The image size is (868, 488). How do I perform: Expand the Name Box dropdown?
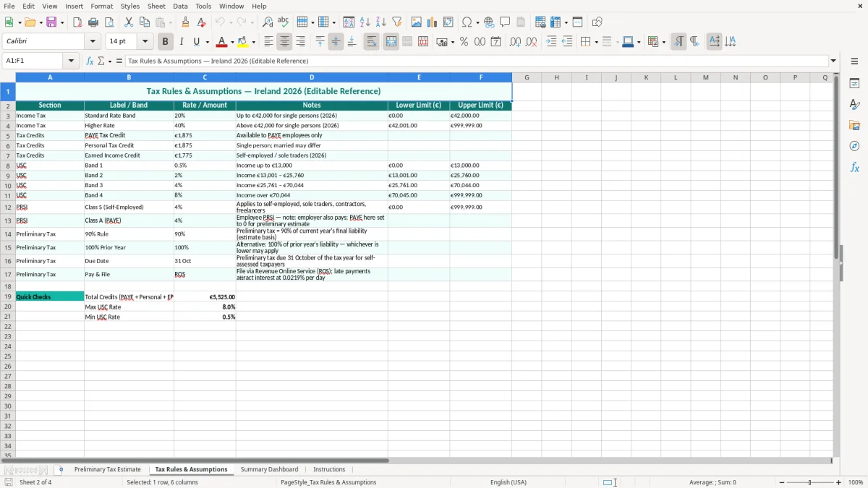(x=71, y=61)
